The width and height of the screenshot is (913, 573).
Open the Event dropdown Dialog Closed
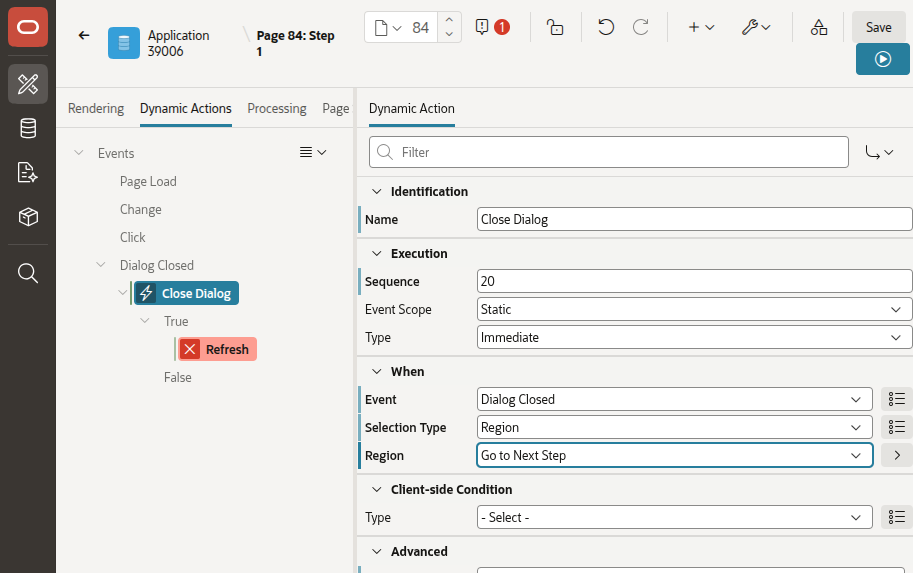[x=674, y=399]
